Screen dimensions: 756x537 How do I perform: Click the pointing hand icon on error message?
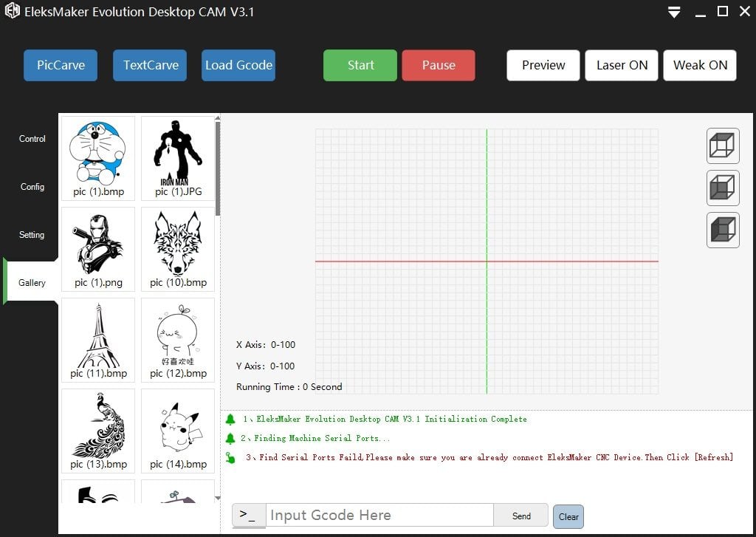[x=230, y=457]
